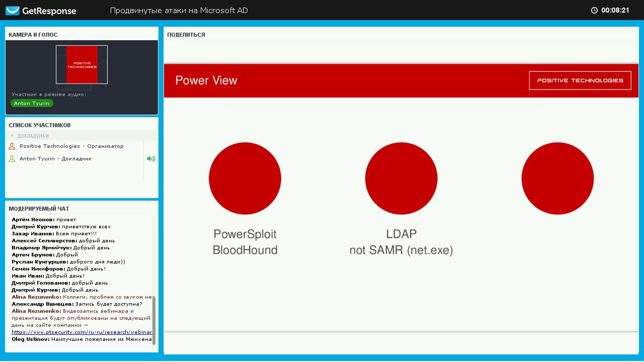
Task: Select participant Anton Tyurin - Докладчик
Action: click(56, 159)
